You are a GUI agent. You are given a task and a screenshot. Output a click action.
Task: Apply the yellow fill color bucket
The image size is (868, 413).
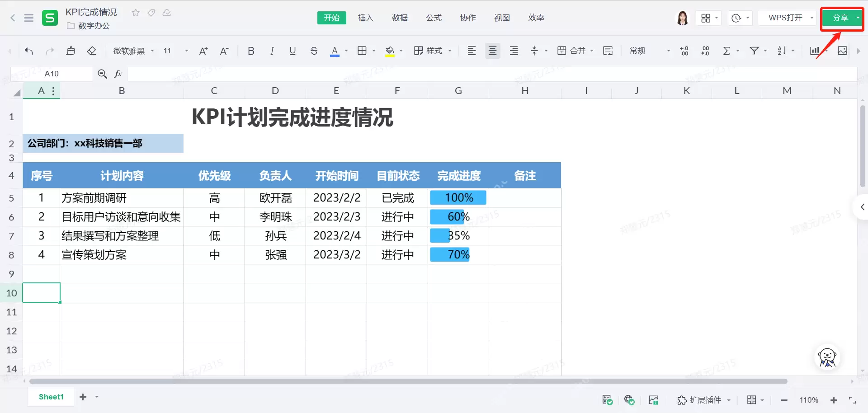click(x=390, y=51)
